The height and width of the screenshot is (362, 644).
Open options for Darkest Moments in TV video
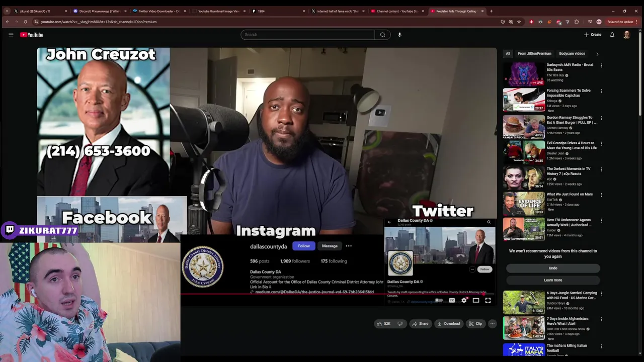[601, 169]
